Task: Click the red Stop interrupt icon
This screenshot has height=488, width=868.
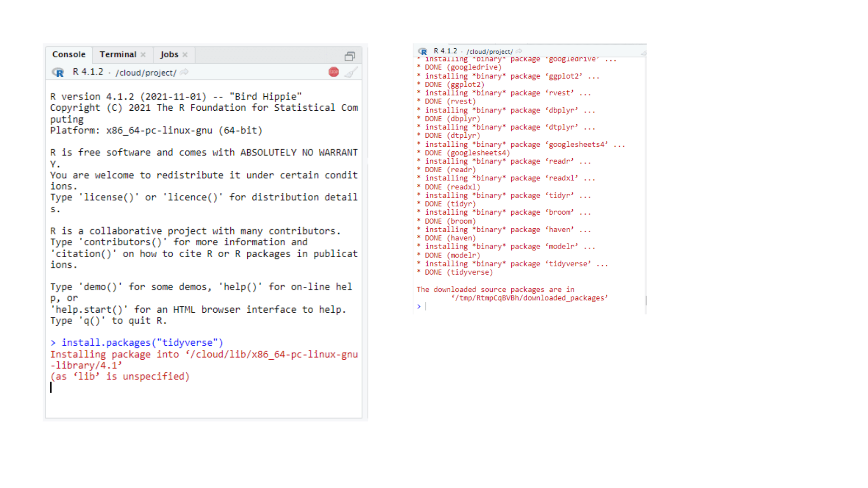Action: tap(334, 72)
